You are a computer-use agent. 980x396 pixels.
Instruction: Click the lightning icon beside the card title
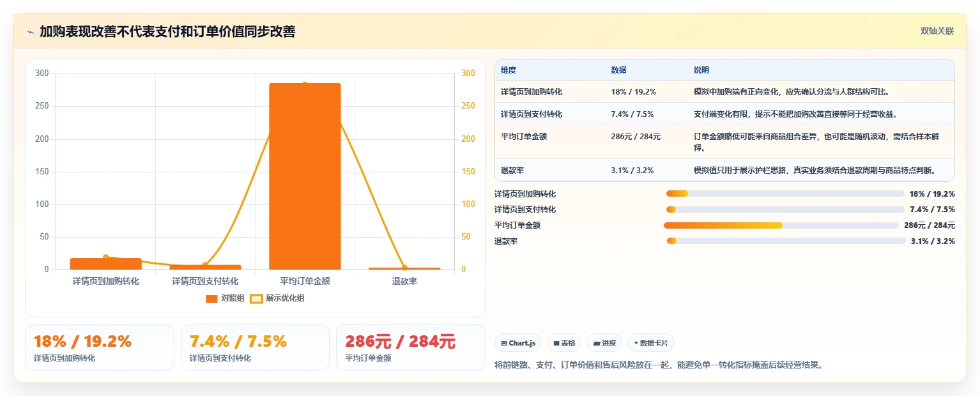(30, 32)
